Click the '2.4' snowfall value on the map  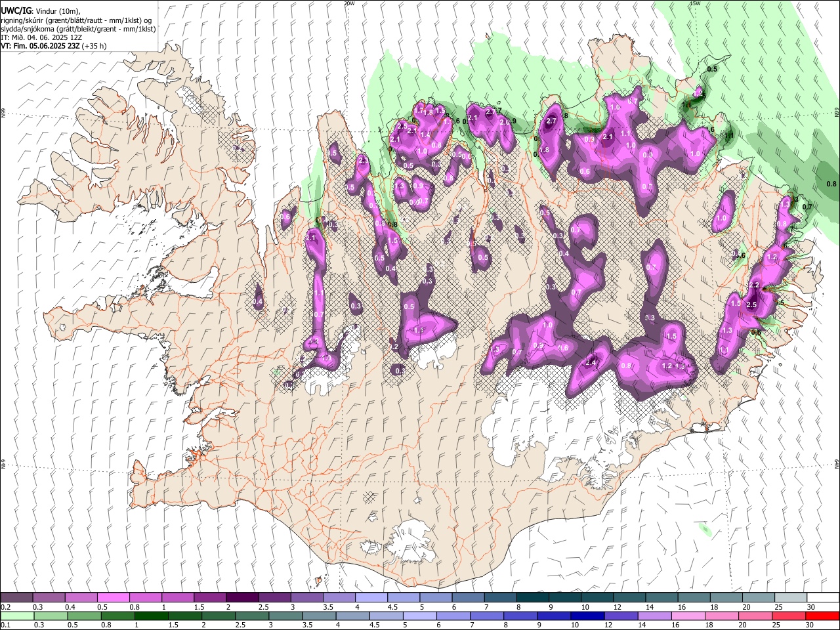[591, 362]
